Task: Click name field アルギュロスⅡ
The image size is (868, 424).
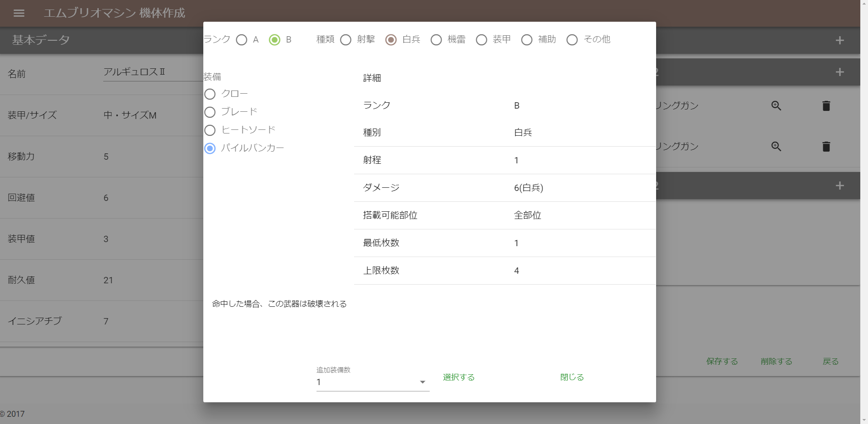Action: 153,72
